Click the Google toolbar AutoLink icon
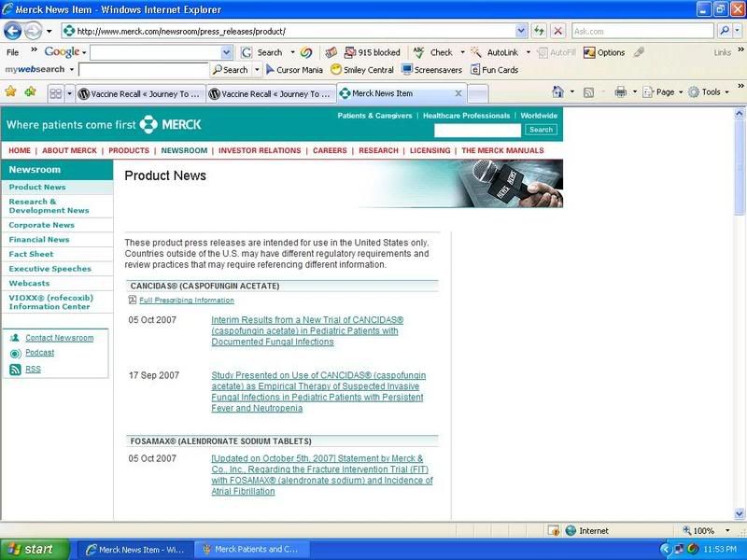This screenshot has width=747, height=560. [x=476, y=52]
